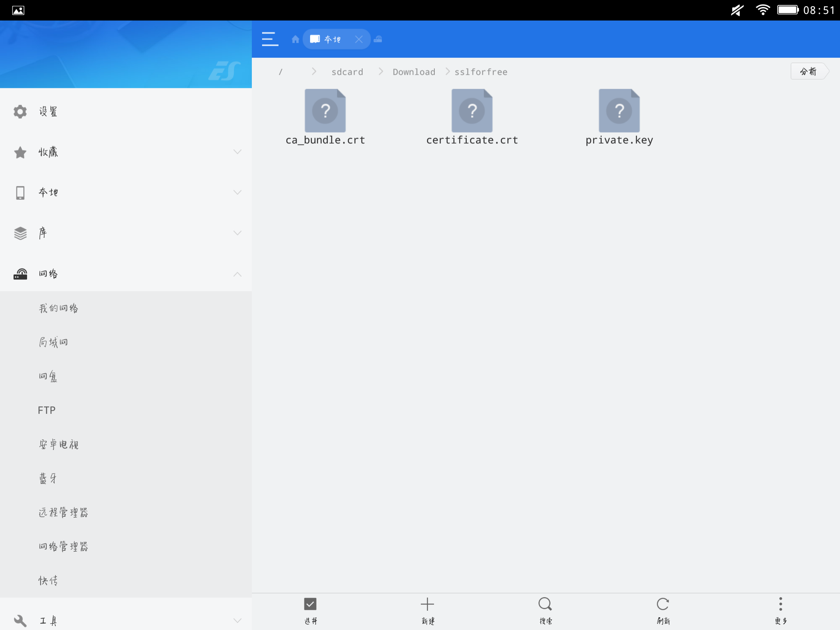Expand the 工具 tools section
Image resolution: width=840 pixels, height=630 pixels.
coord(238,621)
